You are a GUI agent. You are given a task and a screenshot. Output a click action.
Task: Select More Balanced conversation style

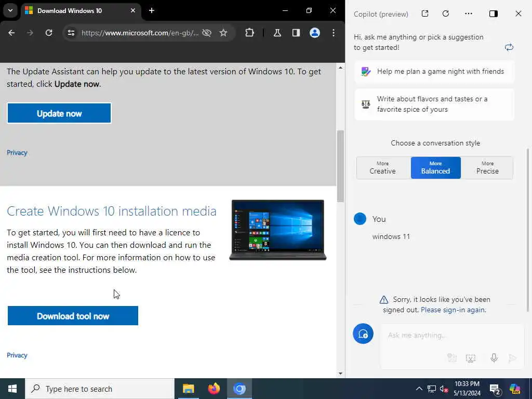(x=436, y=168)
